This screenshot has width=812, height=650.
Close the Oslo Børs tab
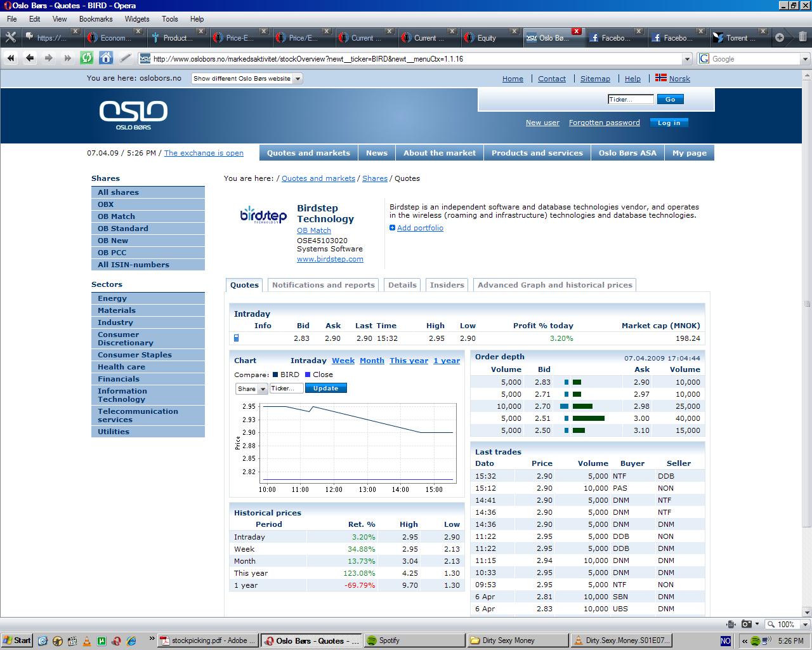(x=577, y=31)
